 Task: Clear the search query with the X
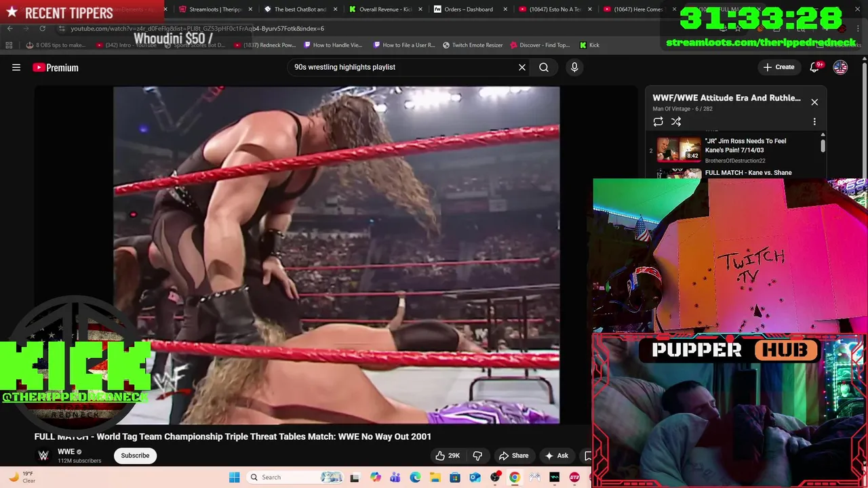point(522,67)
